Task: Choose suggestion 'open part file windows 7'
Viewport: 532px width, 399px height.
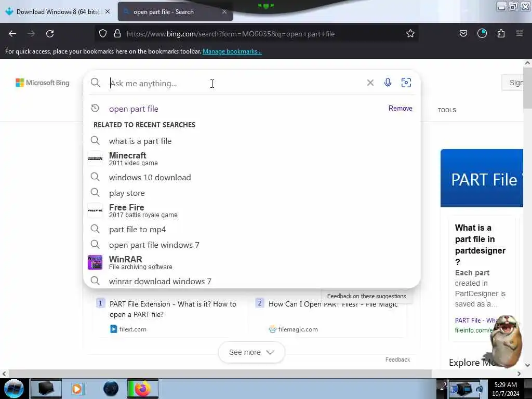Action: click(x=252, y=245)
